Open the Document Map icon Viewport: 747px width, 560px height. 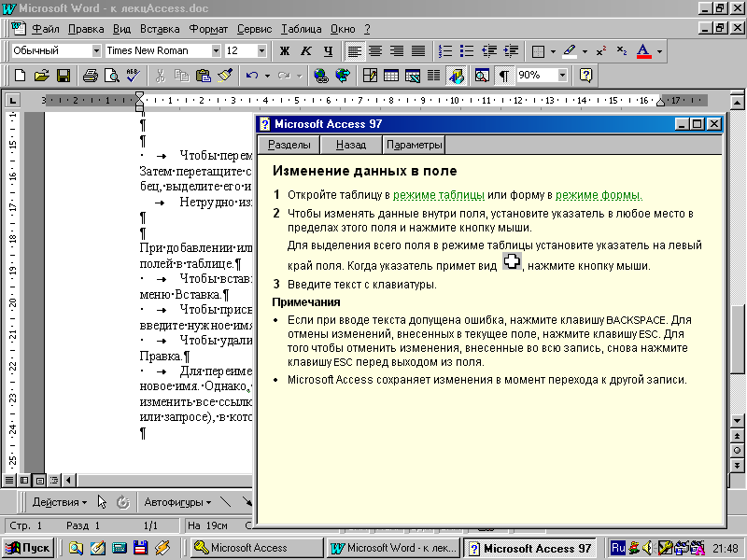coord(482,76)
